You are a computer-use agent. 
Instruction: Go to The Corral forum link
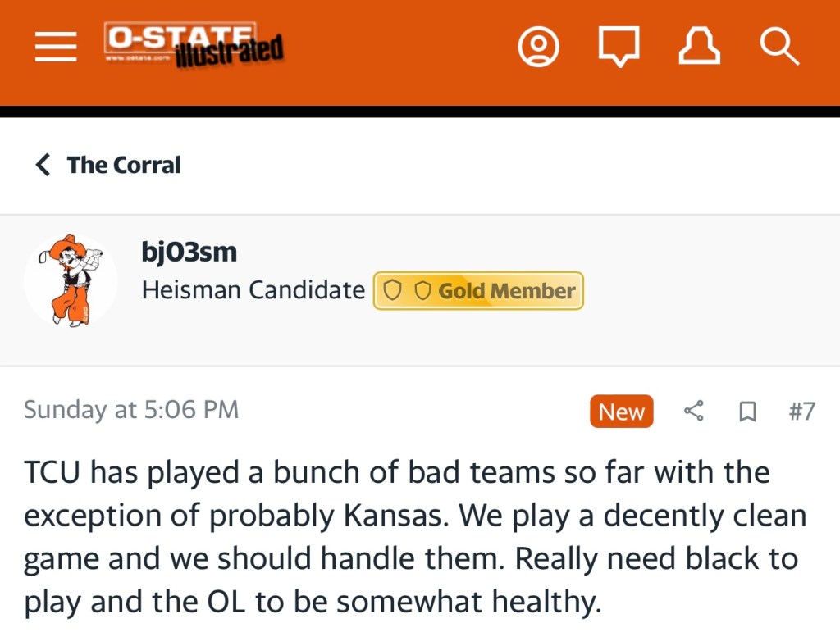point(124,165)
